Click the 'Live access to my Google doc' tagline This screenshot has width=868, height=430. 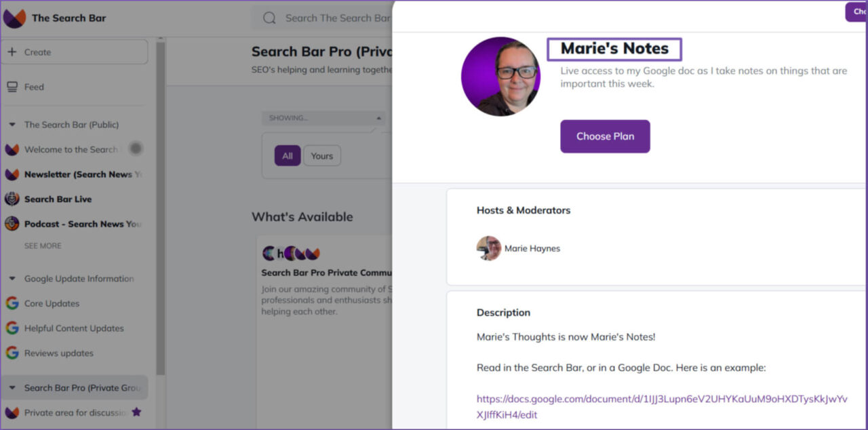(703, 77)
